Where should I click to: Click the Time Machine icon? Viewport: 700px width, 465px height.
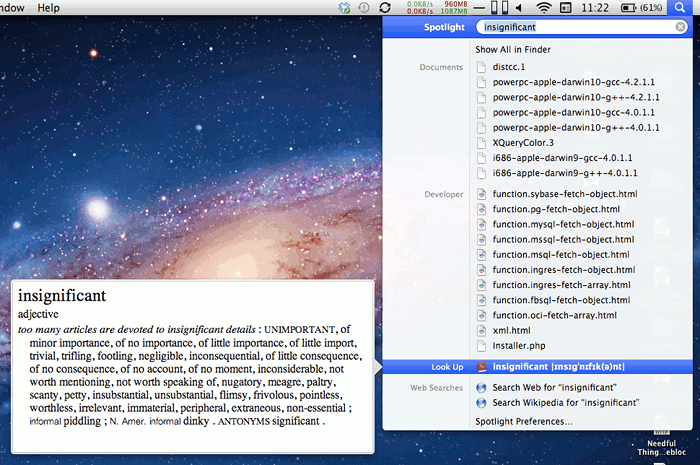click(364, 8)
